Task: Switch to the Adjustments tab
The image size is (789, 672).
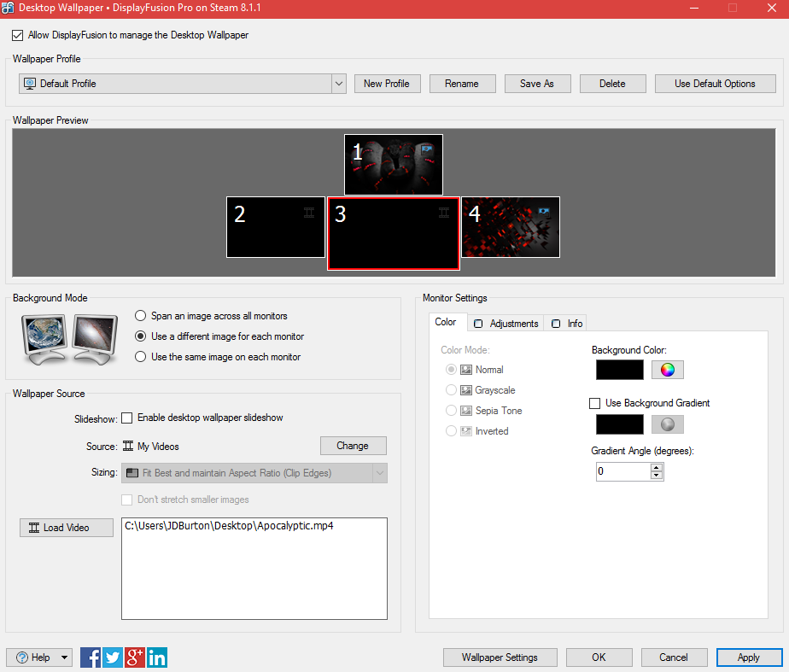Action: [506, 324]
